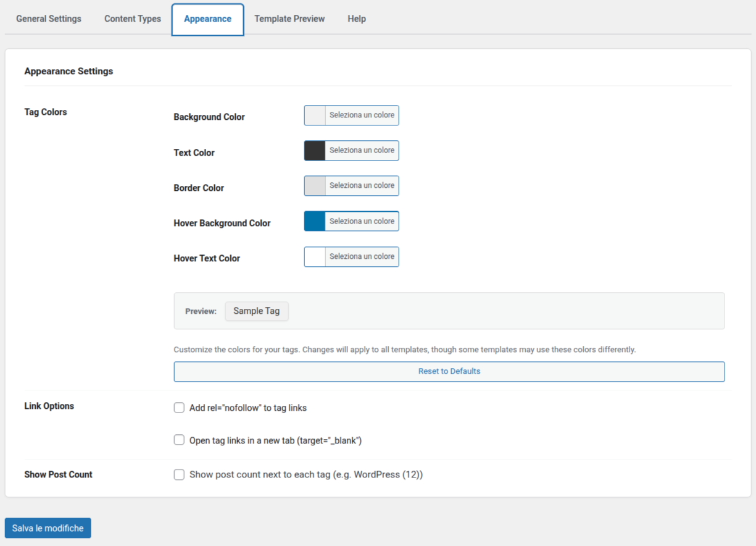This screenshot has width=756, height=546.
Task: Select the Appearance tab
Action: [x=207, y=19]
